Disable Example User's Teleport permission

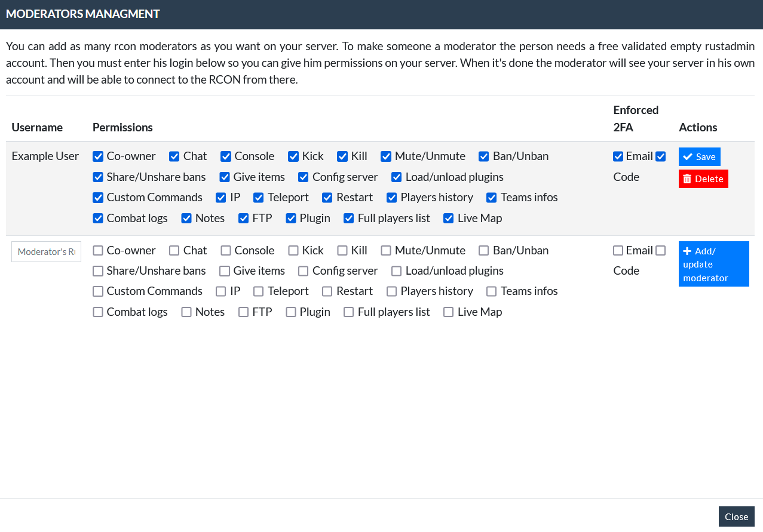tap(259, 198)
